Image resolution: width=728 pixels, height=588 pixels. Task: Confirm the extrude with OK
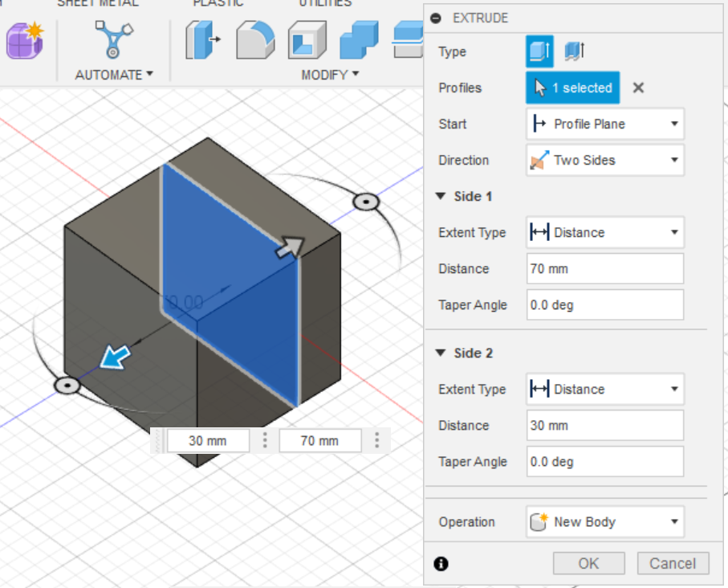pos(588,563)
